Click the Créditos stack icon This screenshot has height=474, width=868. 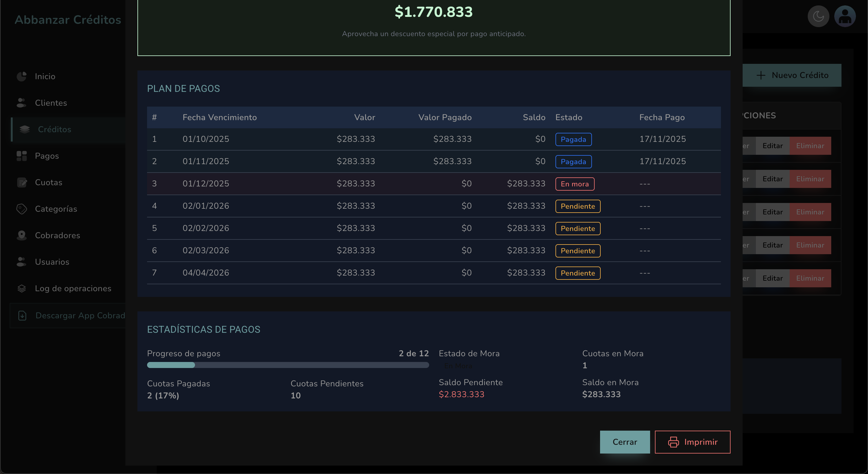pos(25,129)
